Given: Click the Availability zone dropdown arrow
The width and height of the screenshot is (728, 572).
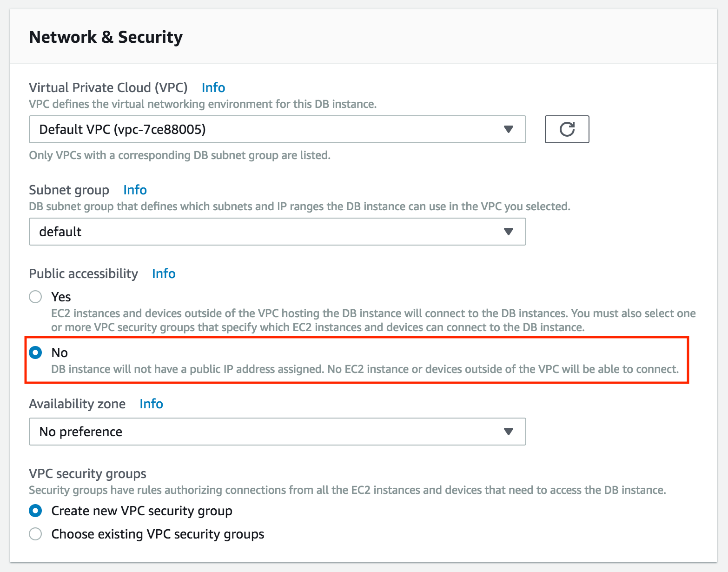Looking at the screenshot, I should pyautogui.click(x=509, y=432).
